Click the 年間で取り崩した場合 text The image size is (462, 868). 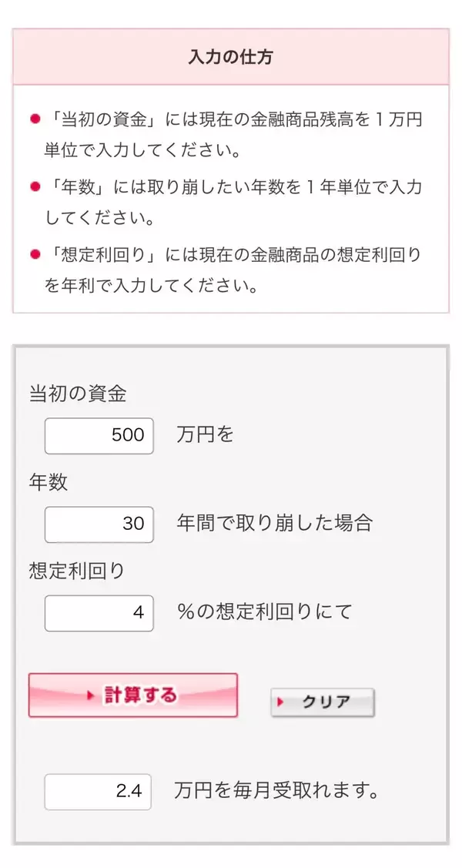pos(274,524)
